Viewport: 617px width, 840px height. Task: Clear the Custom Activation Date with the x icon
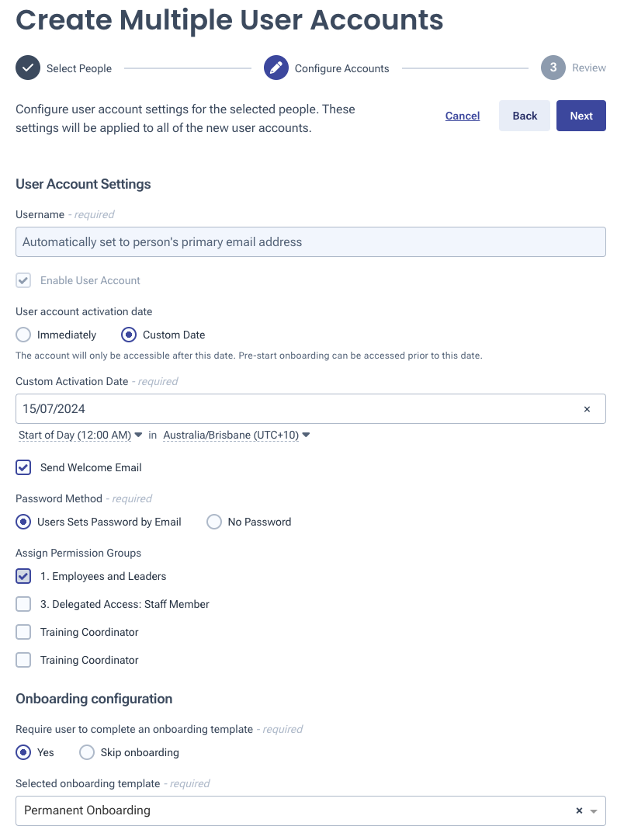(x=587, y=409)
